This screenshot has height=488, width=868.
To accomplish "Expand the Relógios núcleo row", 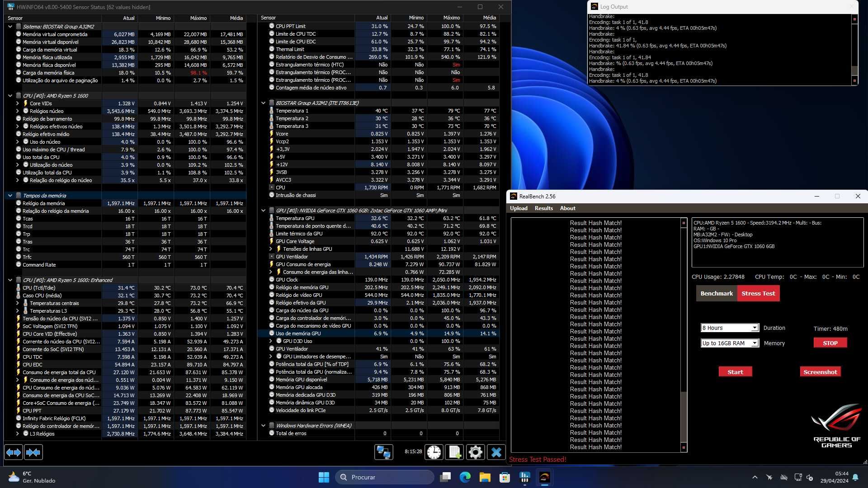I will pyautogui.click(x=17, y=111).
